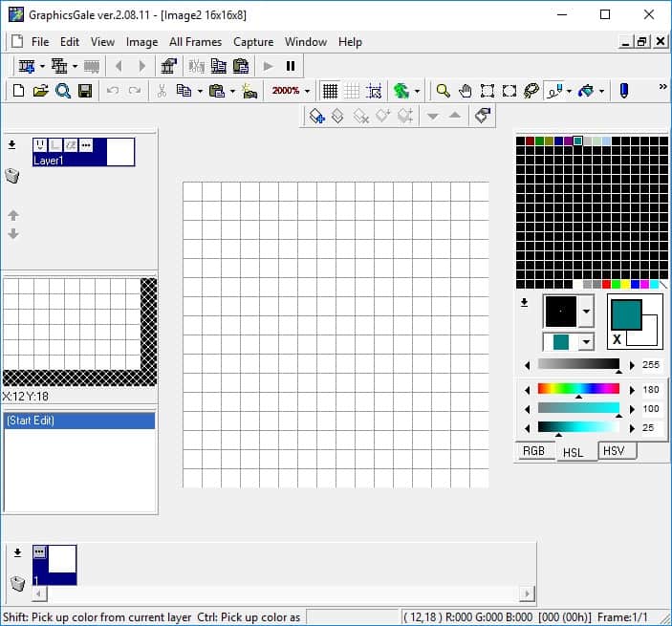Screen dimensions: 672x626
Task: Open the Copy dropdown arrow
Action: (x=200, y=91)
